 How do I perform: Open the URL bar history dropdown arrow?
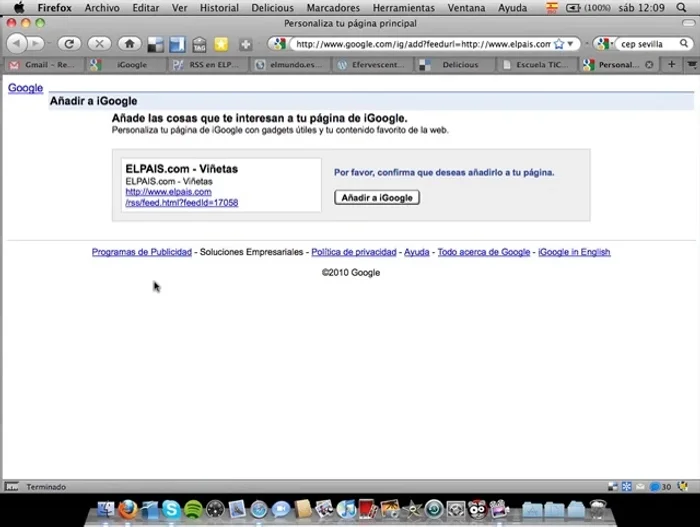coord(570,44)
